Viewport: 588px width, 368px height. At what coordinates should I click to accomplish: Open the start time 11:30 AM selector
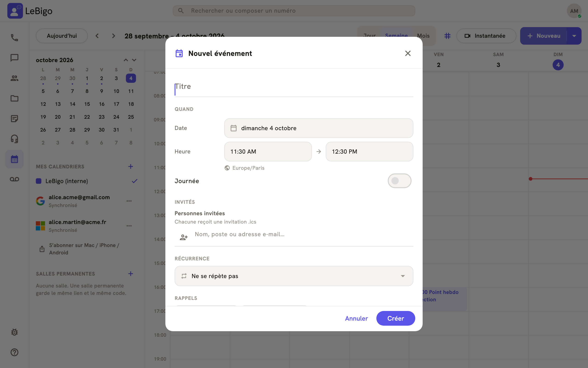(x=268, y=152)
